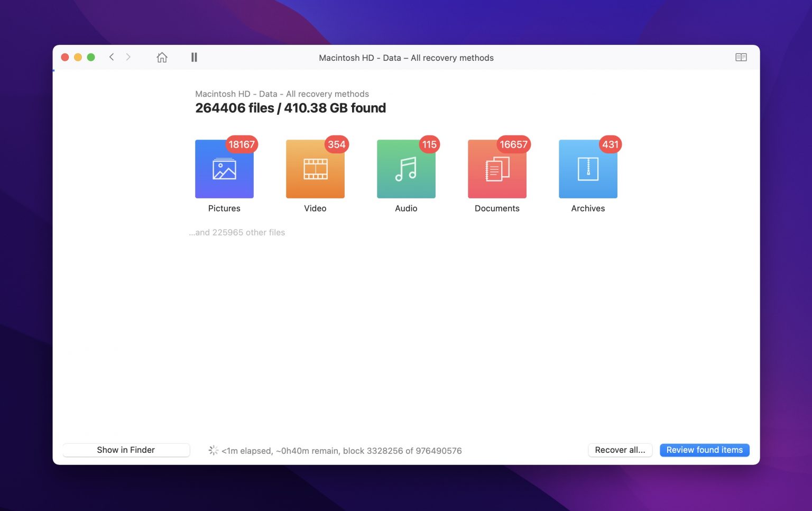Click the scan progress status text
812x511 pixels.
click(342, 451)
